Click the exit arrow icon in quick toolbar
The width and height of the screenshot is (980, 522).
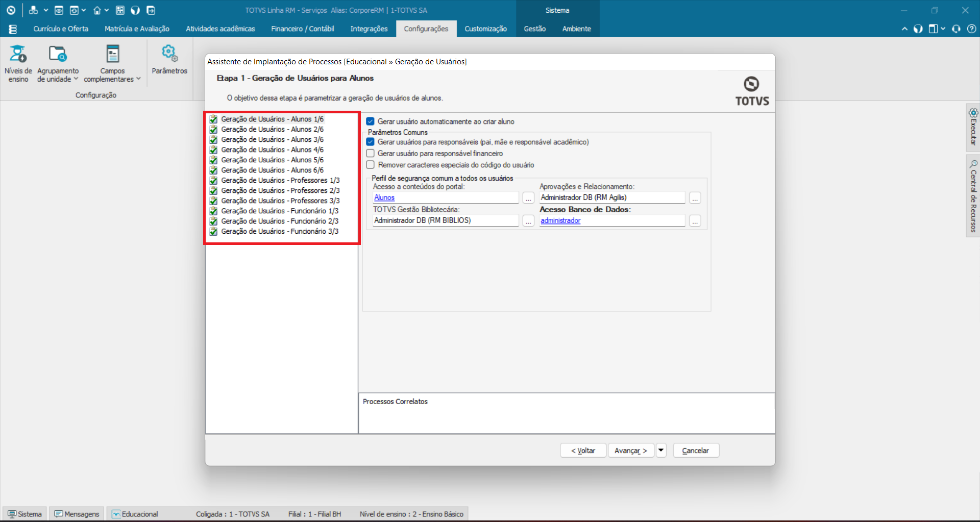tap(151, 10)
